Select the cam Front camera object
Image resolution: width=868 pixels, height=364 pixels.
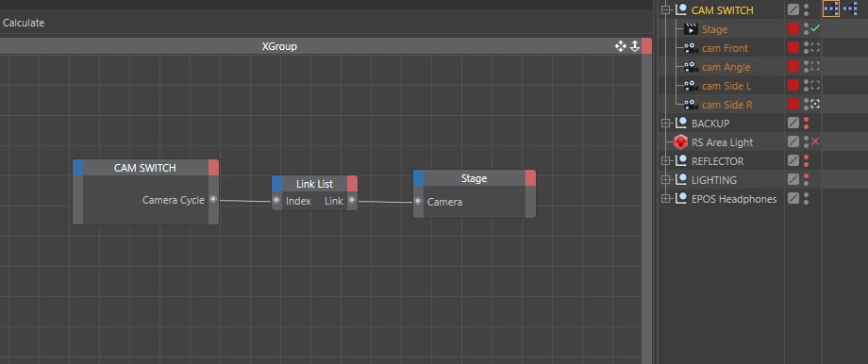[x=725, y=48]
